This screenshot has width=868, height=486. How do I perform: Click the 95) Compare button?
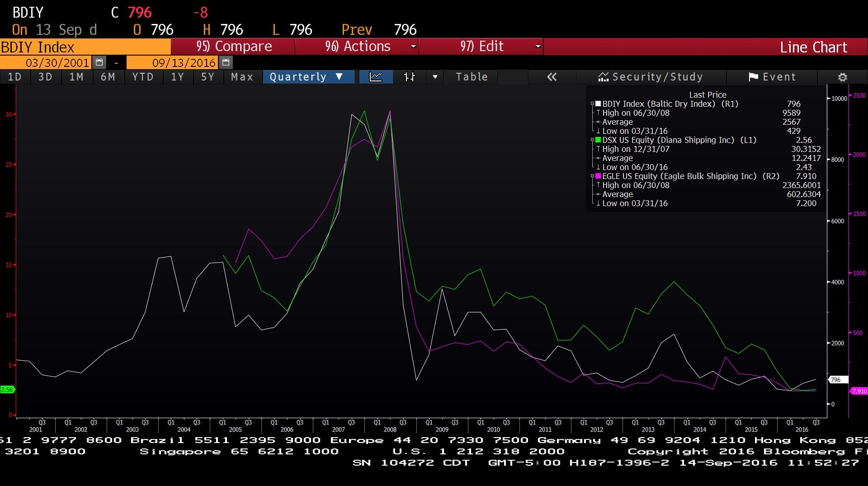pos(233,47)
